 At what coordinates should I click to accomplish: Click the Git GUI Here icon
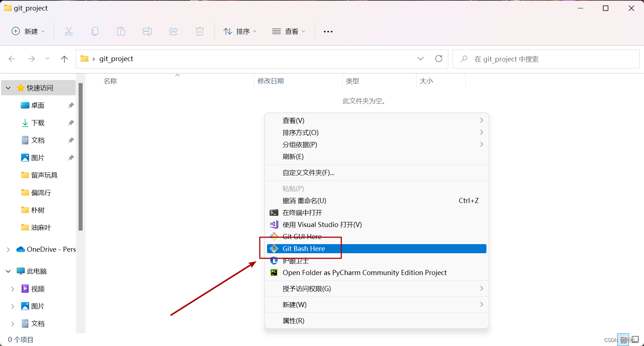pos(274,236)
